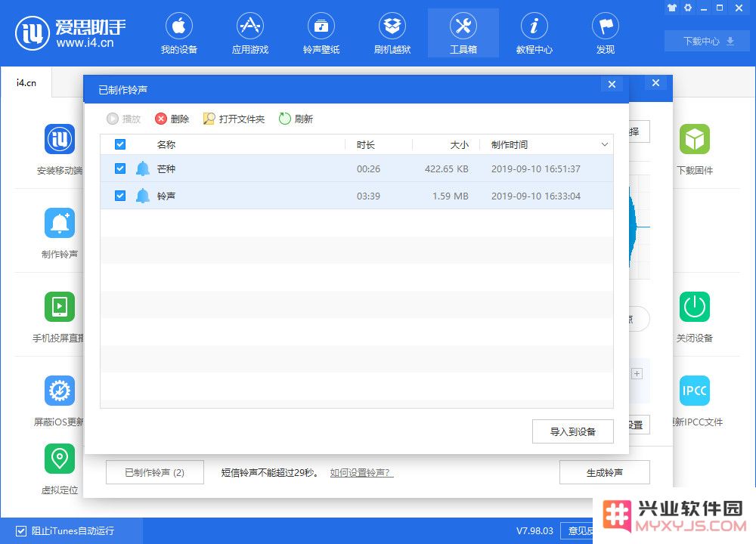
Task: Open the 虚拟定位 tool icon
Action: (x=60, y=459)
